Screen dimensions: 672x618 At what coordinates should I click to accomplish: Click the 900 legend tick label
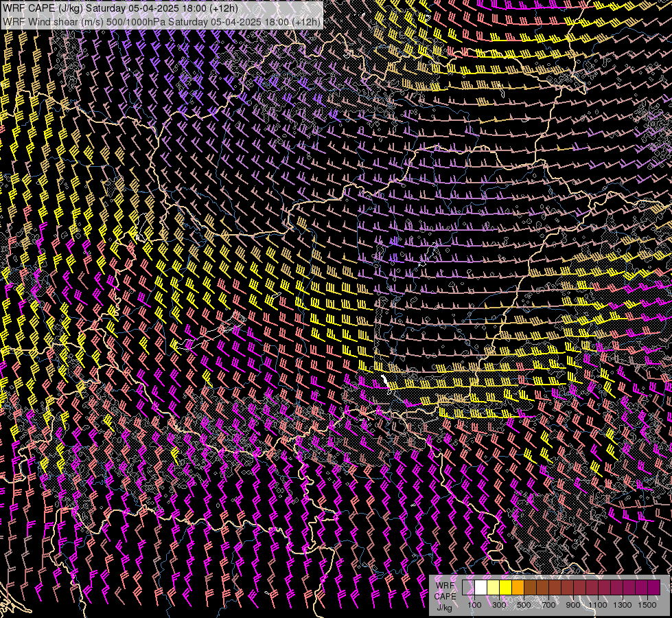point(573,605)
